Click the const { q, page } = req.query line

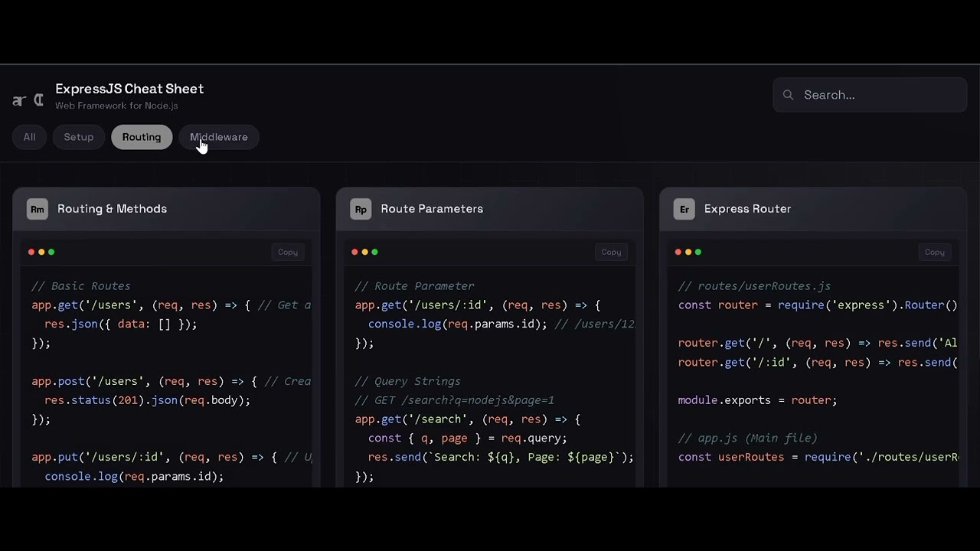(x=468, y=439)
